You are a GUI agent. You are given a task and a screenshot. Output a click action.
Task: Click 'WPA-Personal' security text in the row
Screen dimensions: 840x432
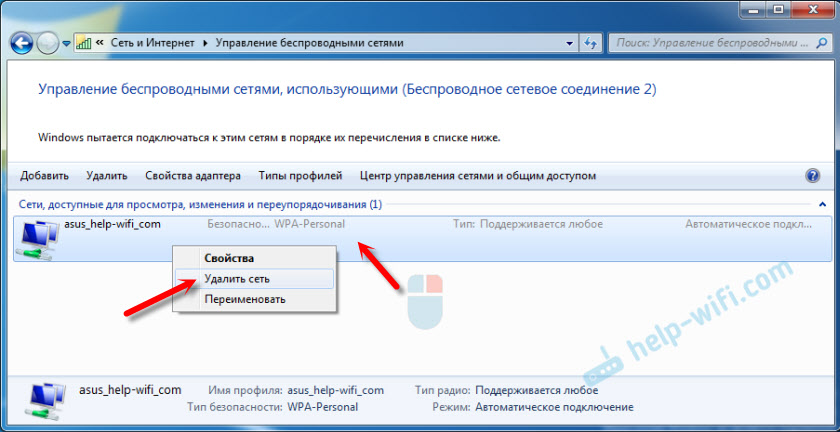310,224
